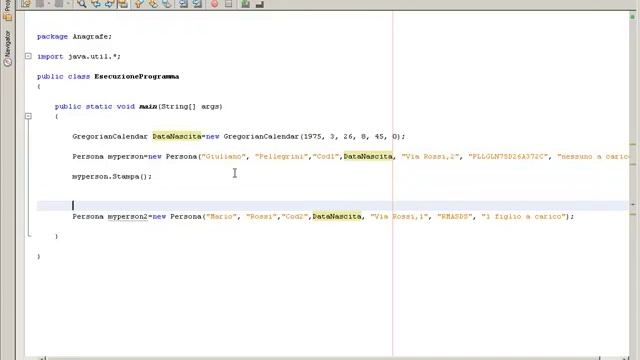This screenshot has height=360, width=640.
Task: Click the greyed Back navigation icon
Action: [x=40, y=4]
